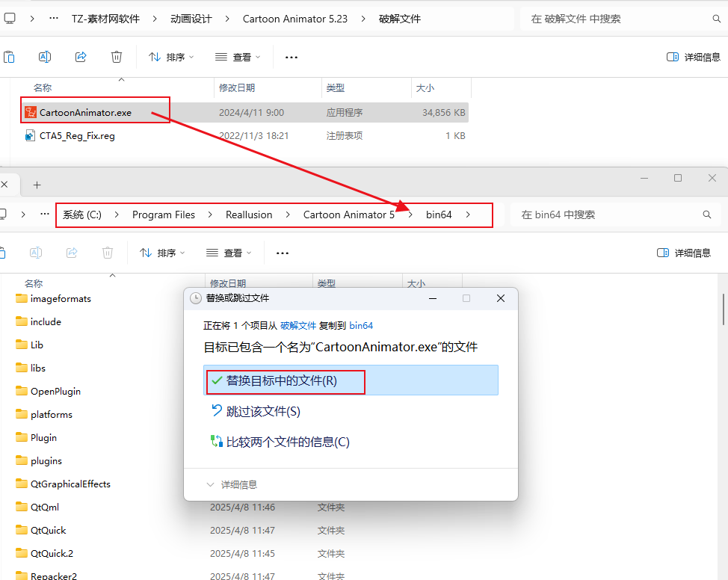This screenshot has width=728, height=580.
Task: Click the folder icon next to platforms
Action: click(x=22, y=414)
